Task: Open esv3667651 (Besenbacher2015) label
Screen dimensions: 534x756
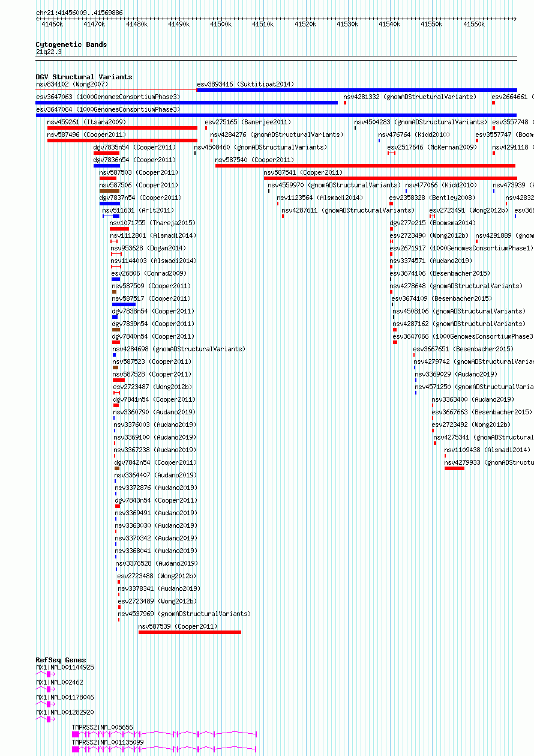Action: 463,349
